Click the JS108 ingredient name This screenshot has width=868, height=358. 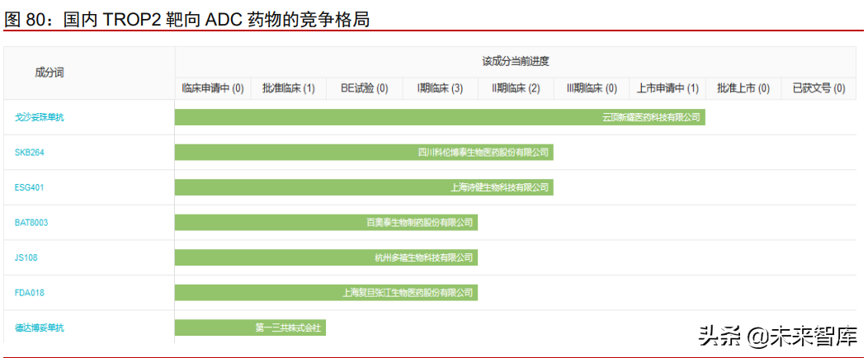pos(26,257)
